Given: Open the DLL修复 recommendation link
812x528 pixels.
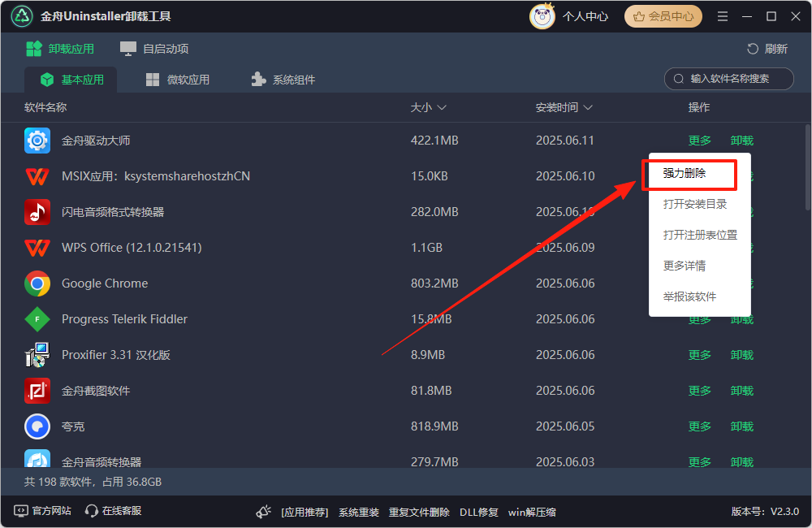Looking at the screenshot, I should coord(478,513).
